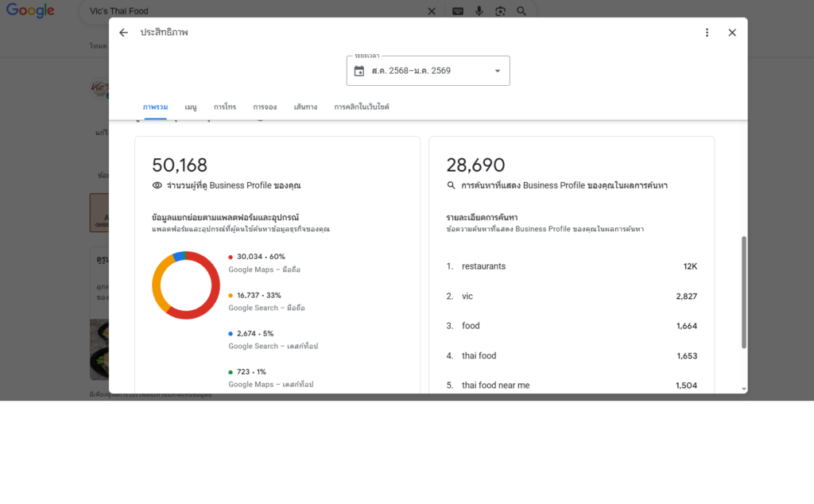Select the การจอง bookings tab
Screen dimensions: 814x504
(x=265, y=107)
